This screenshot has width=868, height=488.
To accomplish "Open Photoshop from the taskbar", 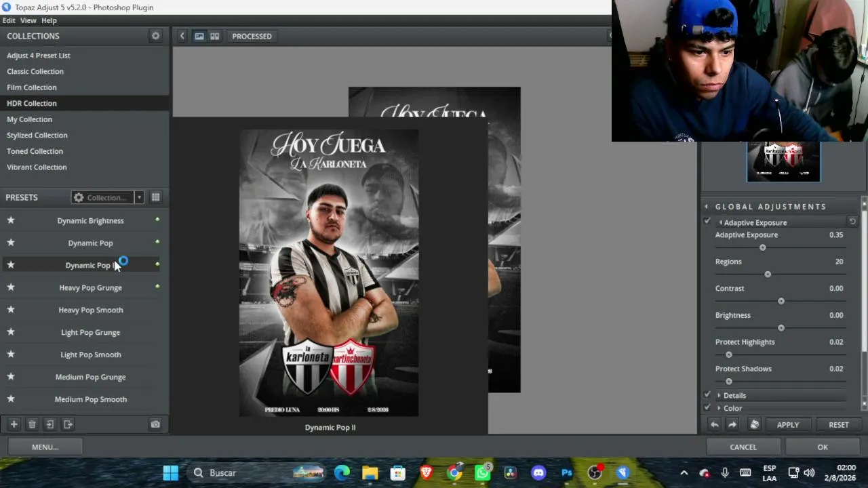I will (567, 473).
